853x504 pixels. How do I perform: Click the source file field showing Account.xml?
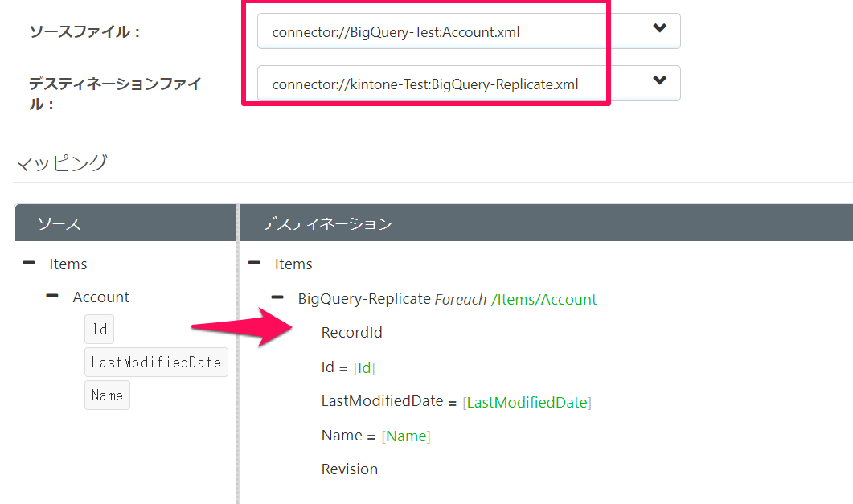coord(469,31)
